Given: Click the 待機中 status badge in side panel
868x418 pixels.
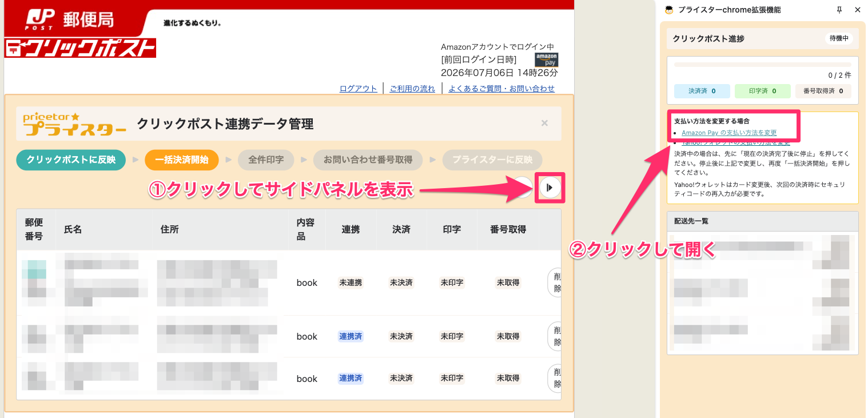Looking at the screenshot, I should [839, 39].
